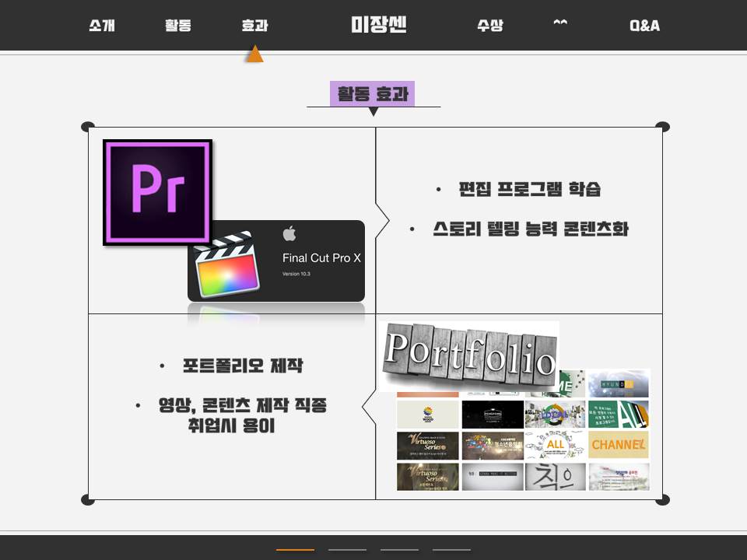Click the Portfolio letterpress image
This screenshot has width=747, height=560.
(468, 356)
